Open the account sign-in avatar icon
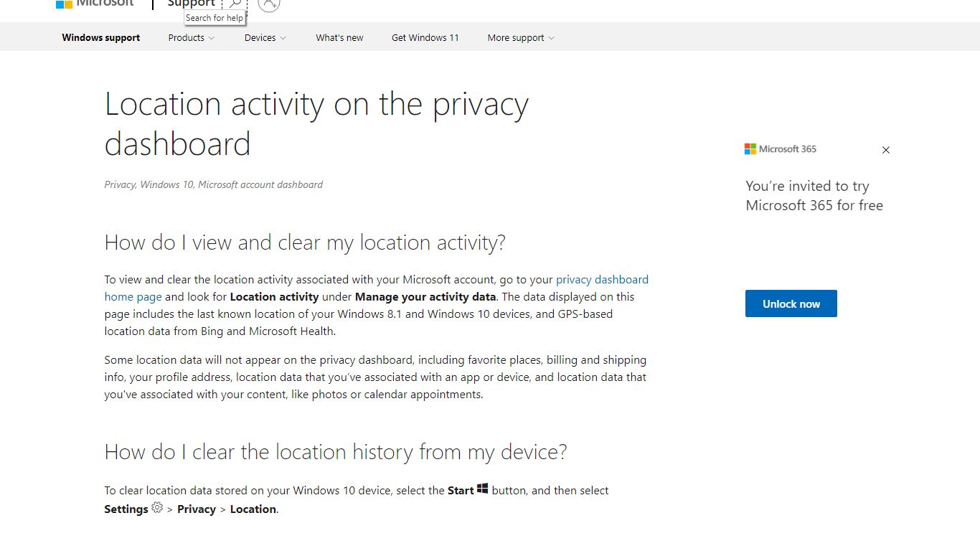The width and height of the screenshot is (980, 551). (268, 4)
